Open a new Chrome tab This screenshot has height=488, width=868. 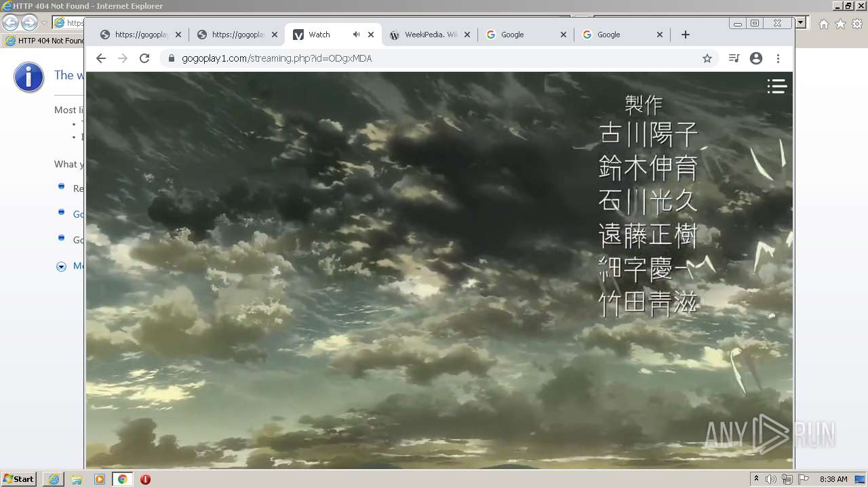click(686, 35)
